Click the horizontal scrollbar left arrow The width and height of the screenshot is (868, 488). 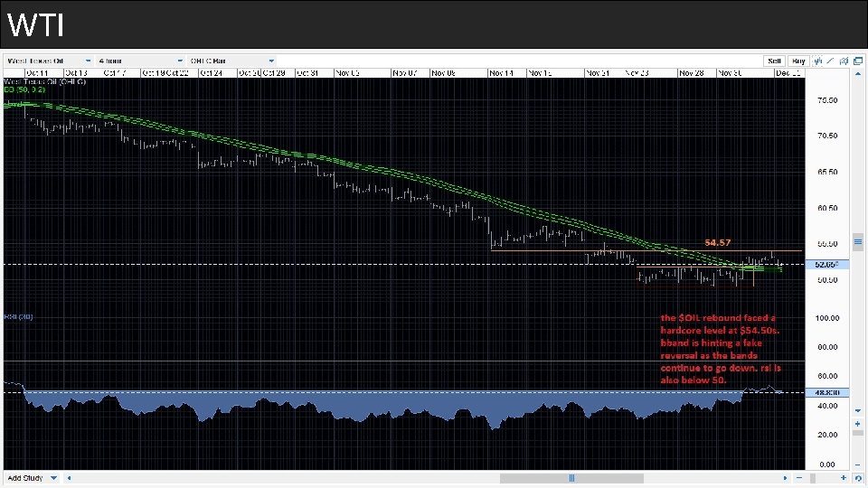coord(70,478)
